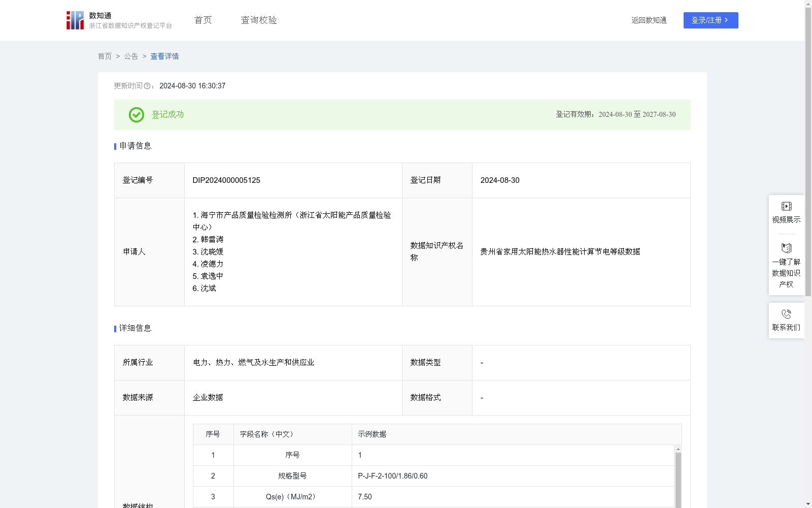Click the 登录/注册 button
812x508 pixels.
tap(711, 20)
